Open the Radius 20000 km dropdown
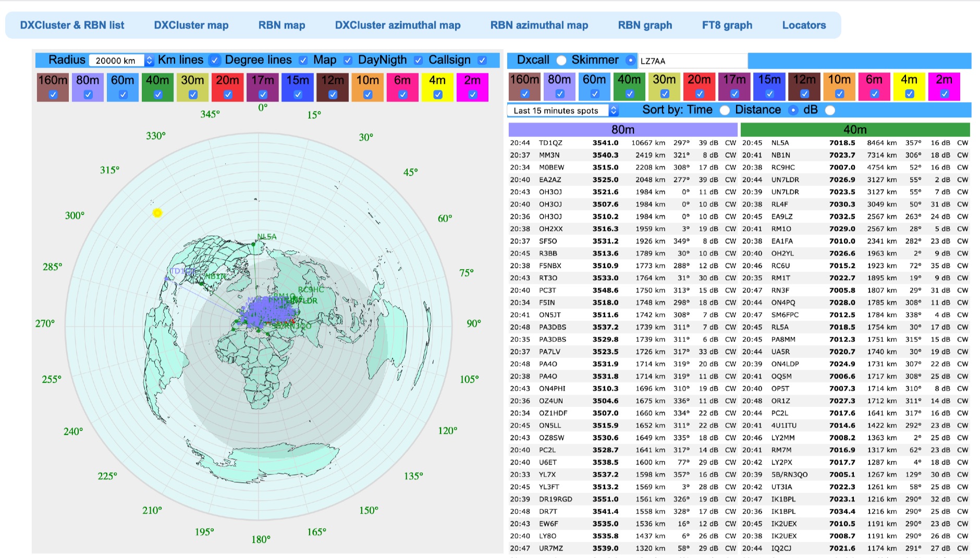 tap(121, 60)
